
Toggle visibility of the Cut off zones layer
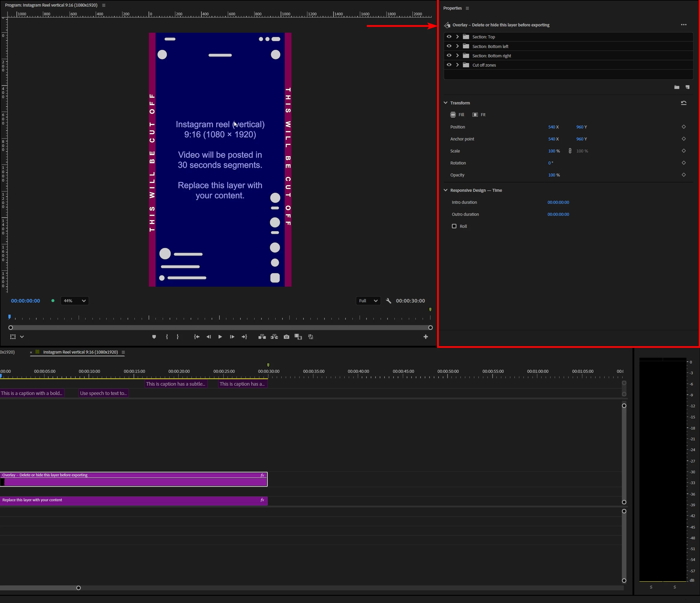[x=449, y=65]
